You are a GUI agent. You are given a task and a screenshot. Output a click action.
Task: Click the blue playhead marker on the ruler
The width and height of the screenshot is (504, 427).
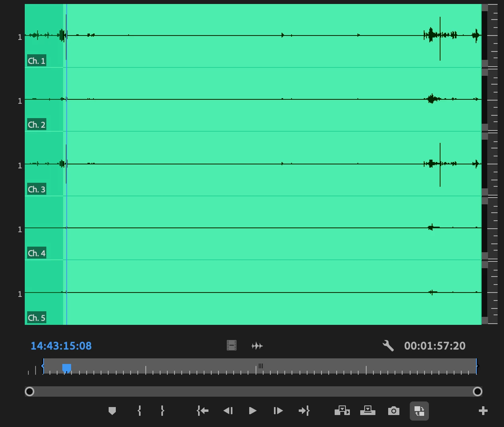tap(67, 368)
